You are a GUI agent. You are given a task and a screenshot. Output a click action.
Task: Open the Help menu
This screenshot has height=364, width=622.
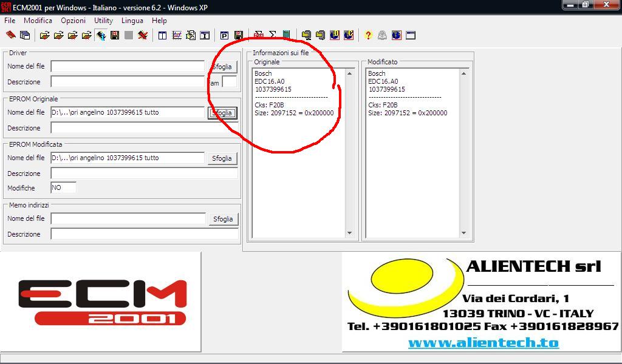[159, 21]
